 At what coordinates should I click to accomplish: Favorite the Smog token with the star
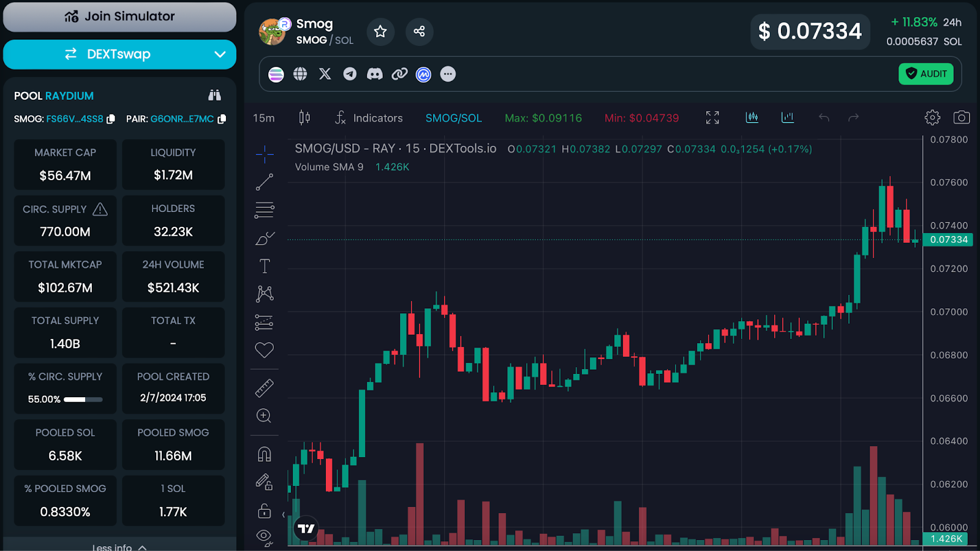(380, 31)
